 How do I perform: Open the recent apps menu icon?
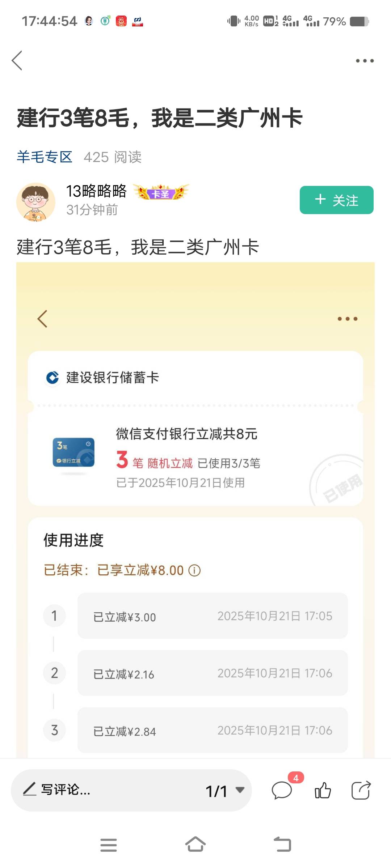[108, 845]
